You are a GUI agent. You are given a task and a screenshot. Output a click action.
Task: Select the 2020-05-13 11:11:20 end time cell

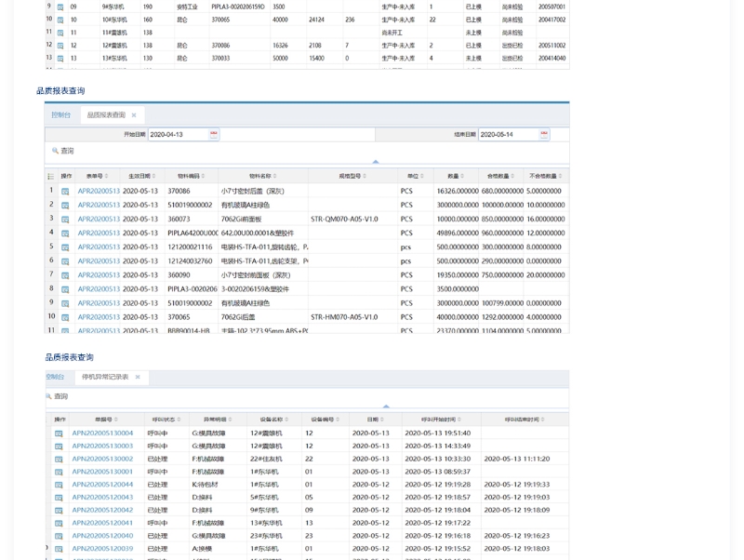point(517,459)
